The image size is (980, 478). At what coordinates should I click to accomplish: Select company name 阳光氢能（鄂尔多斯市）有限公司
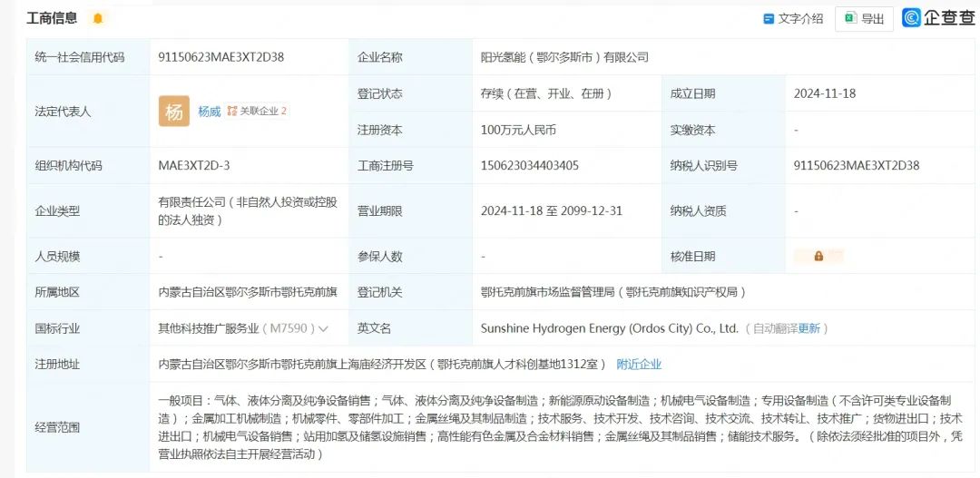564,57
